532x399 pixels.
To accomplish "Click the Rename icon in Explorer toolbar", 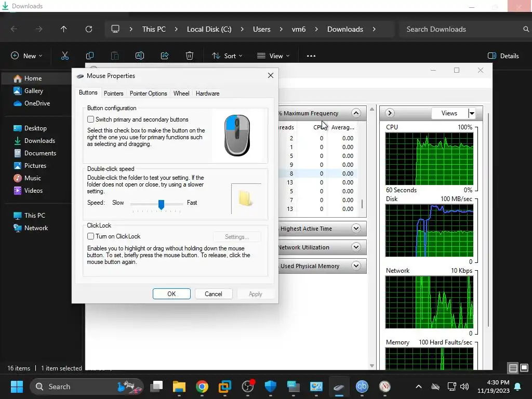I will click(140, 56).
